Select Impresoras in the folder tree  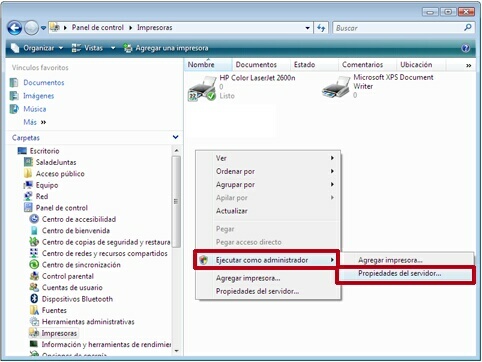(59, 333)
